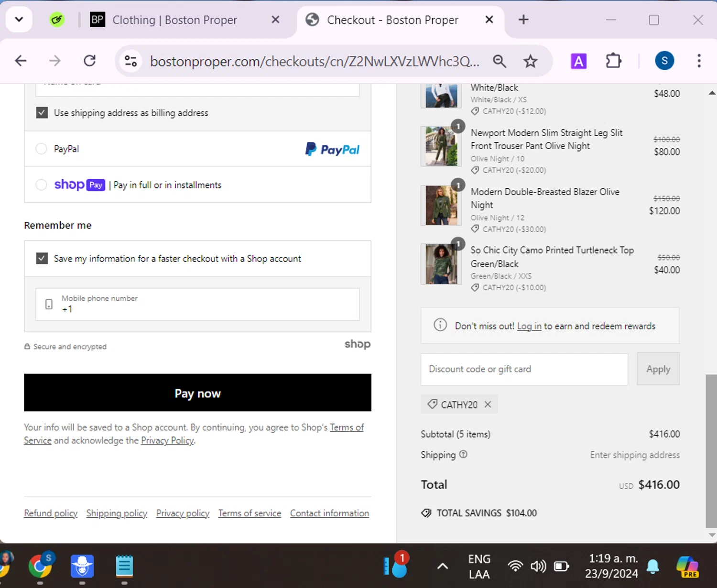This screenshot has width=717, height=588.
Task: Open the browser zoom magnifier icon
Action: point(500,61)
